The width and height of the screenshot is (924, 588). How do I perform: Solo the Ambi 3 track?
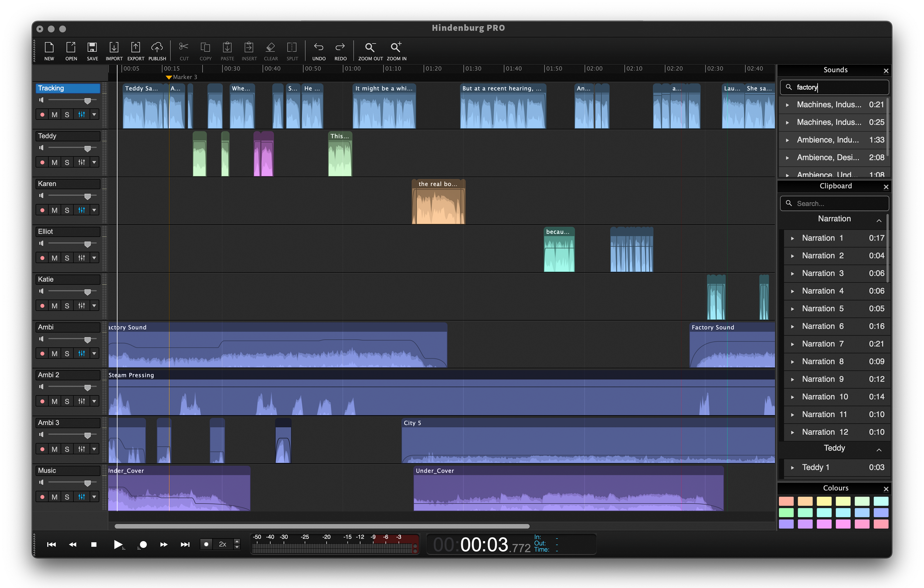pyautogui.click(x=67, y=449)
